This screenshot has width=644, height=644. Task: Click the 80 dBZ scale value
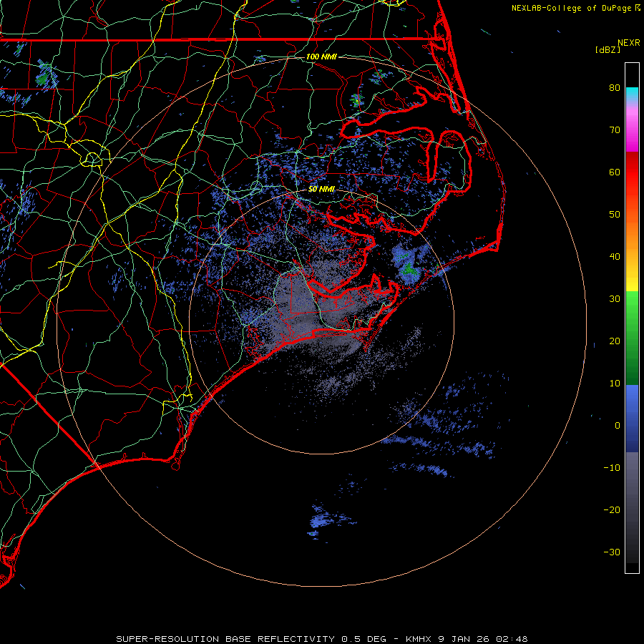tap(615, 87)
